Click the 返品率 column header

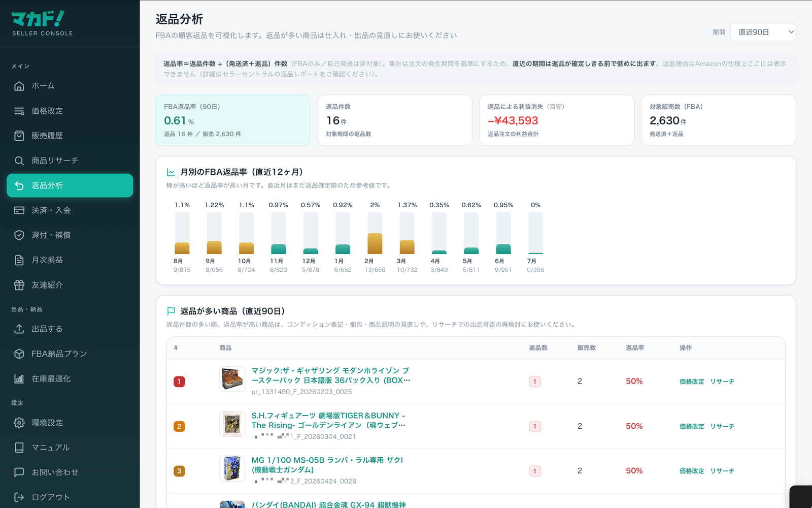click(x=635, y=348)
